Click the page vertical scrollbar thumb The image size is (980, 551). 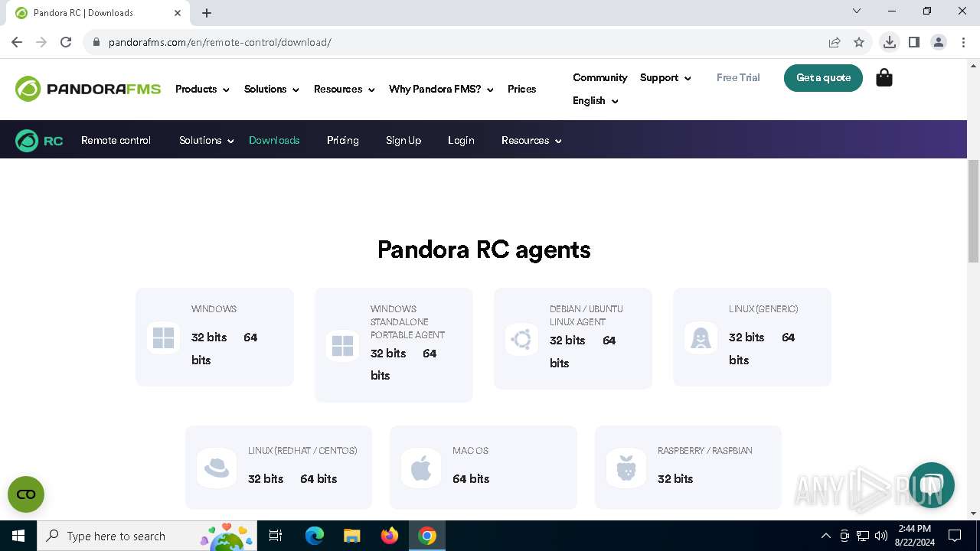click(x=973, y=212)
